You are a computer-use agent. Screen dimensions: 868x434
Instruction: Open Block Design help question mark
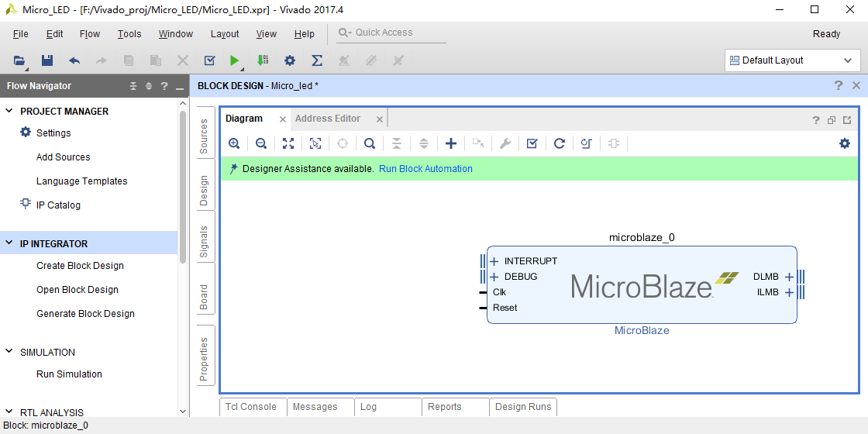click(838, 86)
